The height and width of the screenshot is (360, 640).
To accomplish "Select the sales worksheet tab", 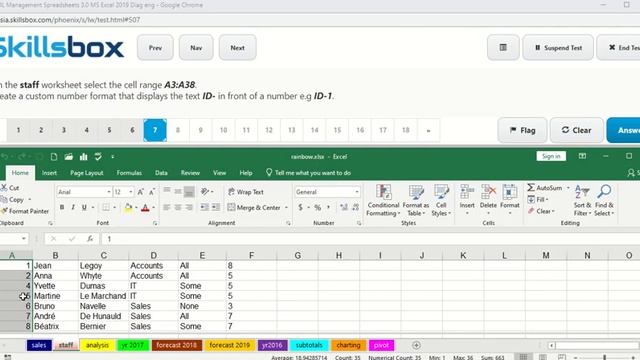I will pyautogui.click(x=39, y=345).
